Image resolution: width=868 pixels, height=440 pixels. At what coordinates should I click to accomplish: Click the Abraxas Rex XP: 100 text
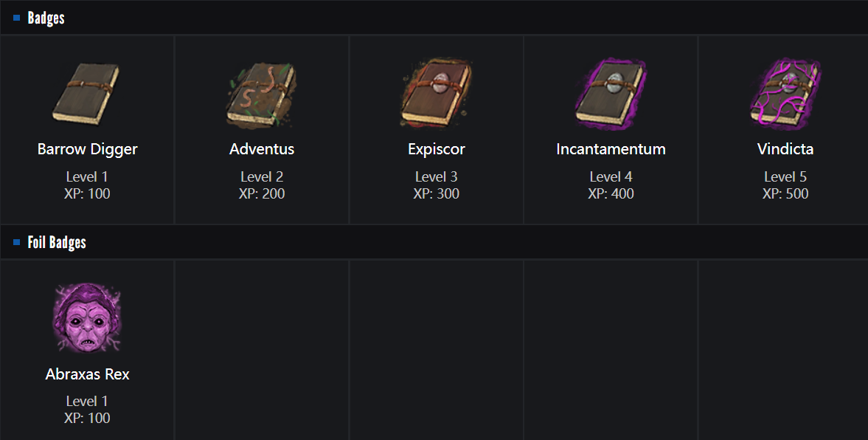coord(87,419)
